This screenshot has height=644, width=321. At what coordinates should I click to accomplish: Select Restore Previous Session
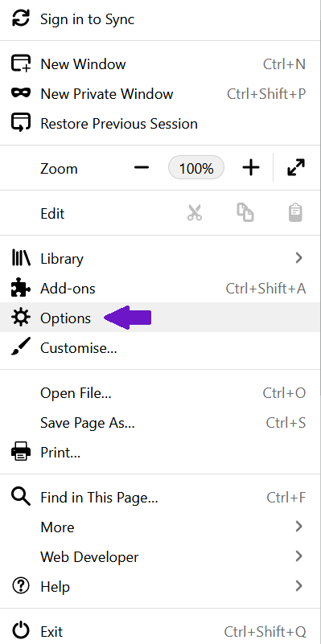[x=160, y=124]
